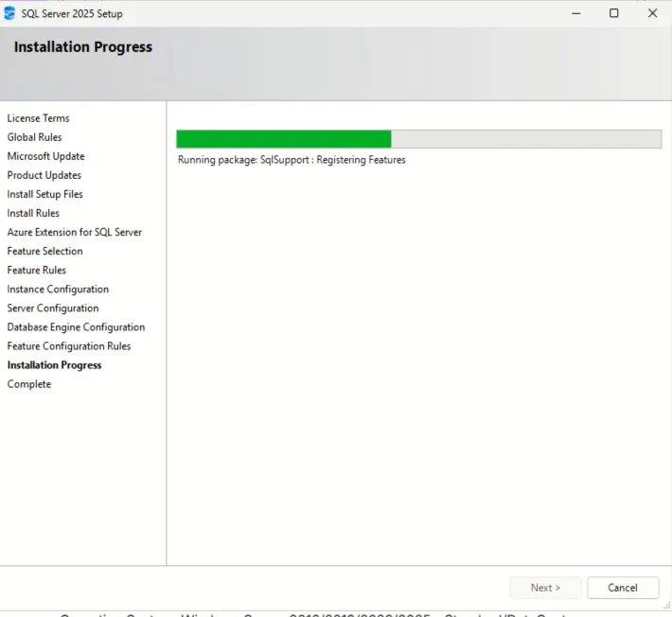The width and height of the screenshot is (672, 617).
Task: Select Azure Extension for SQL Server step
Action: (x=75, y=232)
